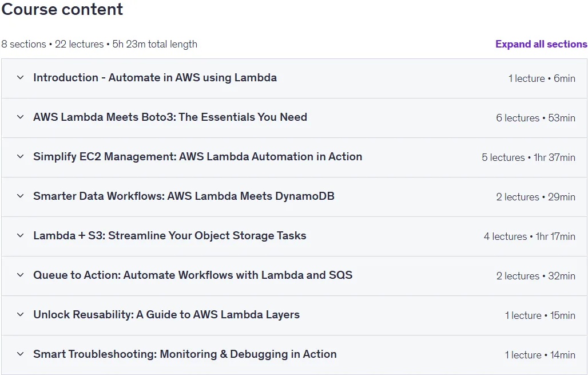Expand the Simplify EC2 Management chevron
Screen dimensions: 588x375
pos(20,156)
